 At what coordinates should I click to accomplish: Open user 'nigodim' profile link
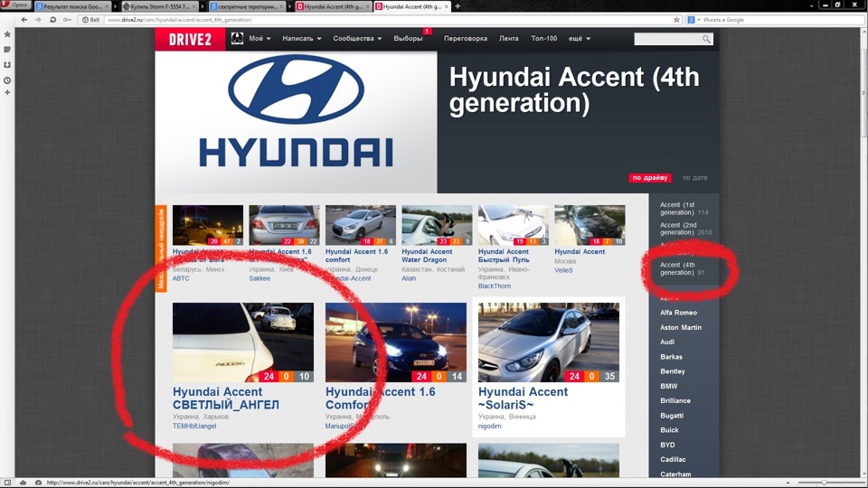489,426
